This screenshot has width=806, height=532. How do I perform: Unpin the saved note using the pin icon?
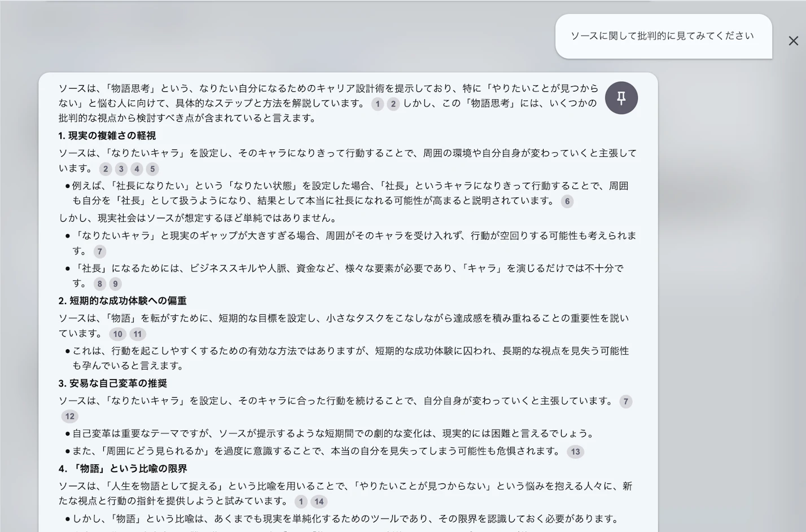621,98
